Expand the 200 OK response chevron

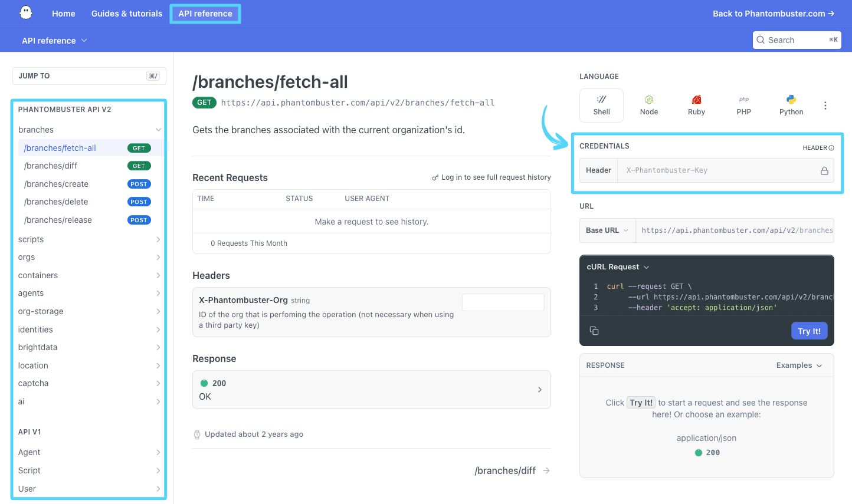tap(539, 390)
